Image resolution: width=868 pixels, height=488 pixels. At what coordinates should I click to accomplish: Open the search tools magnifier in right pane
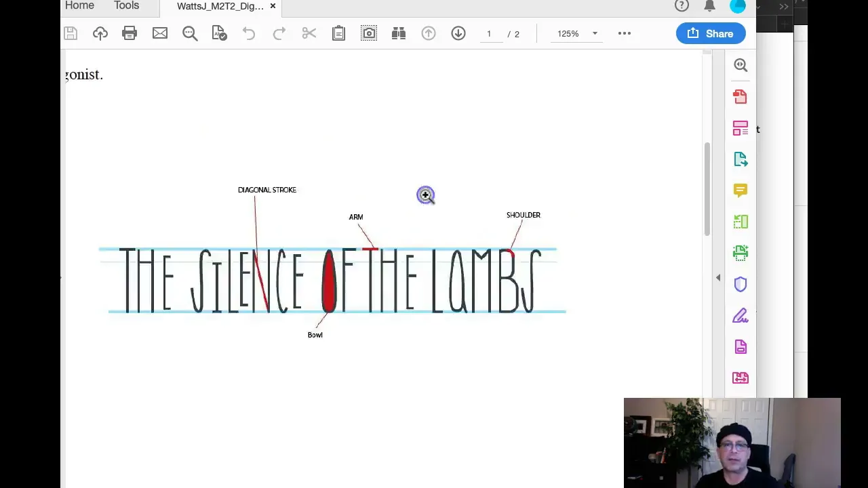click(x=741, y=65)
